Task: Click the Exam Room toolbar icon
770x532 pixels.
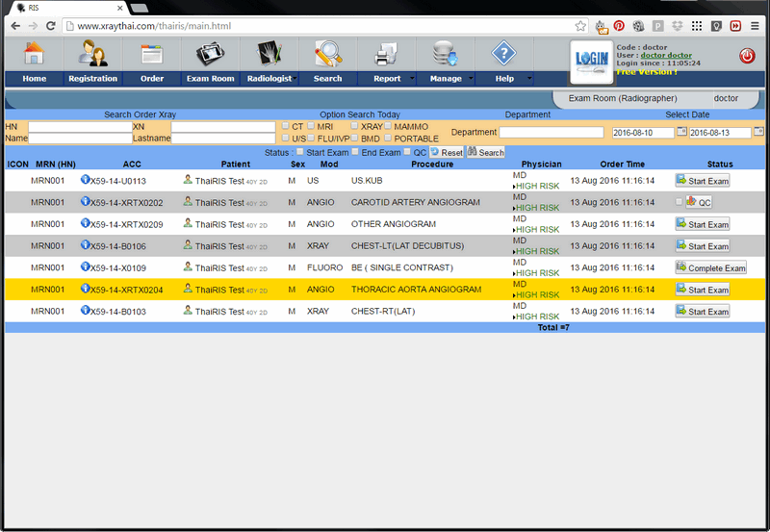Action: coord(210,55)
